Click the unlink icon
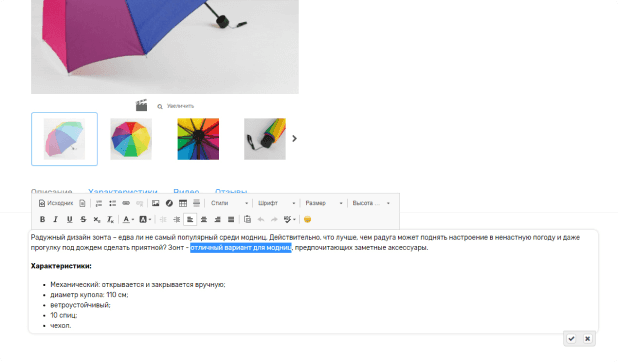The width and height of the screenshot is (618, 362). pos(139,203)
